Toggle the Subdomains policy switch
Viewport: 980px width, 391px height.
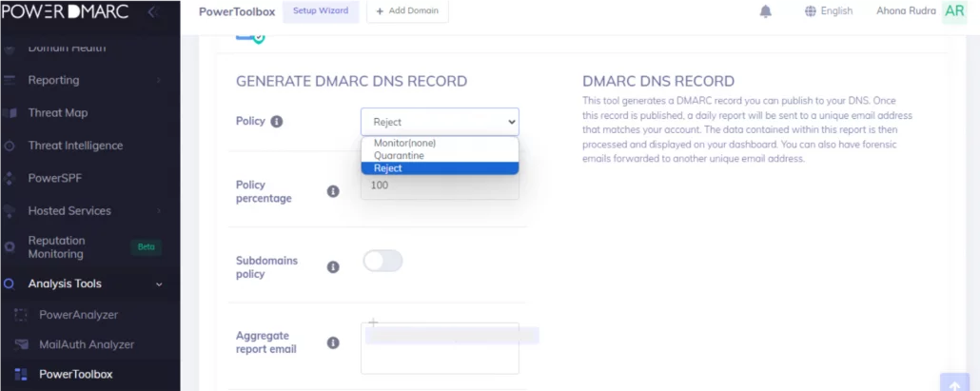[x=382, y=261]
